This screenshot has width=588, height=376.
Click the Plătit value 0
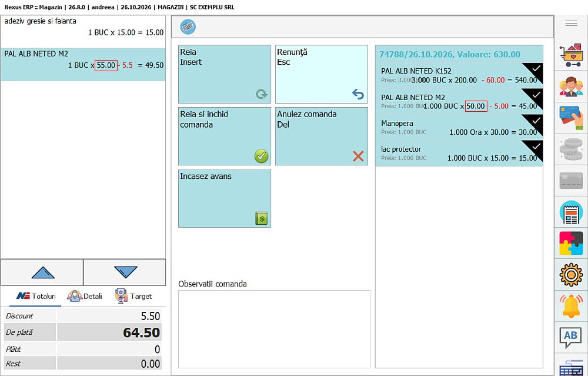click(158, 350)
